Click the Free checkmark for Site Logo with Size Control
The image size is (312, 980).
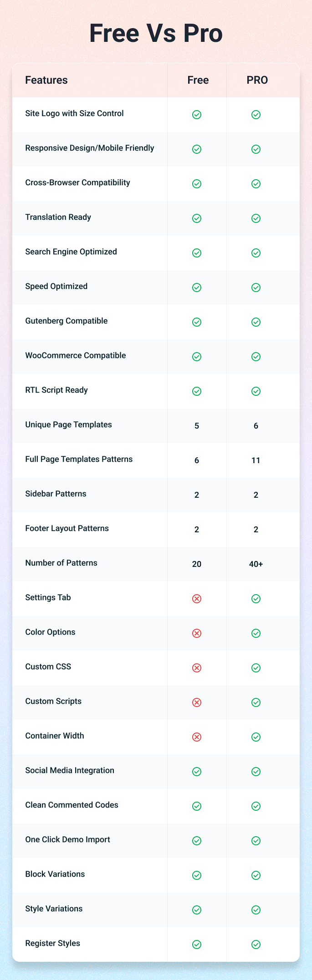[197, 115]
